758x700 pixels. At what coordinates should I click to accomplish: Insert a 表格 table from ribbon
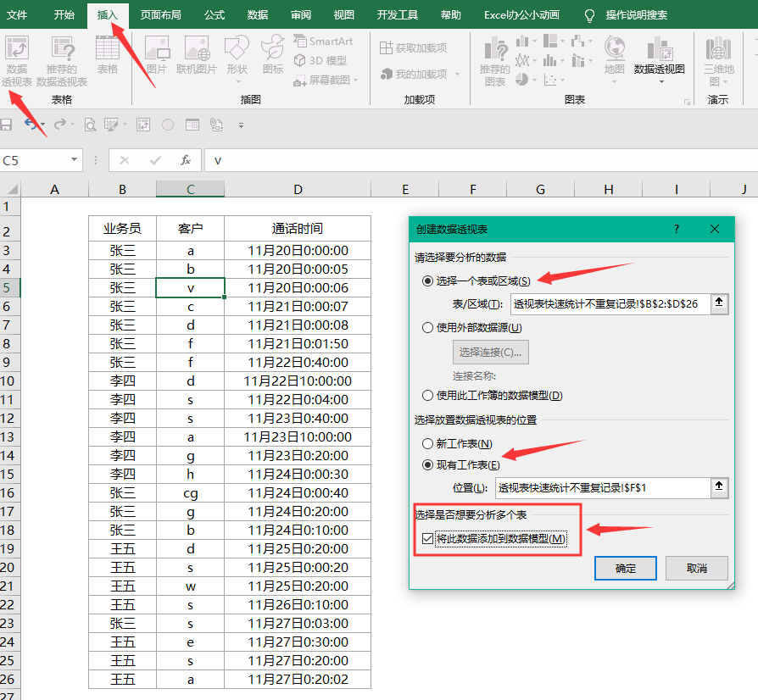pyautogui.click(x=108, y=56)
